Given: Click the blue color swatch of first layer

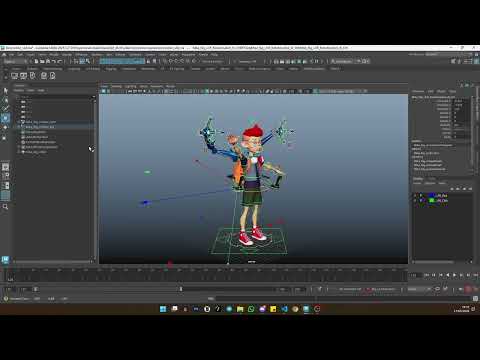Looking at the screenshot, I should click(x=432, y=195).
